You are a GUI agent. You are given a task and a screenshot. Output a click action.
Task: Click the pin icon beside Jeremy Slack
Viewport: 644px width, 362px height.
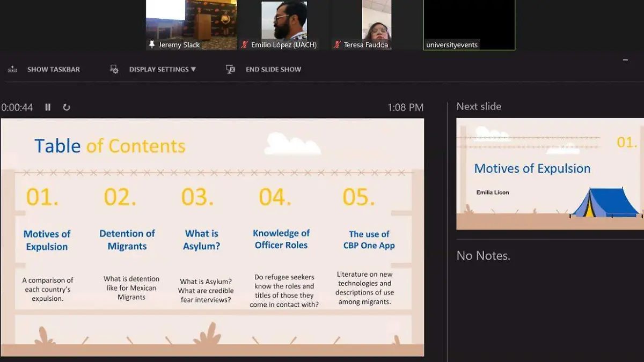[152, 45]
